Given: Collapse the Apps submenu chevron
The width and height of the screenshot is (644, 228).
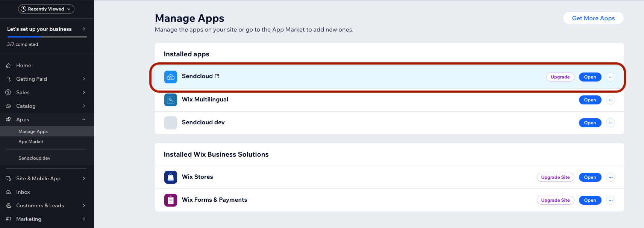Looking at the screenshot, I should (x=84, y=119).
